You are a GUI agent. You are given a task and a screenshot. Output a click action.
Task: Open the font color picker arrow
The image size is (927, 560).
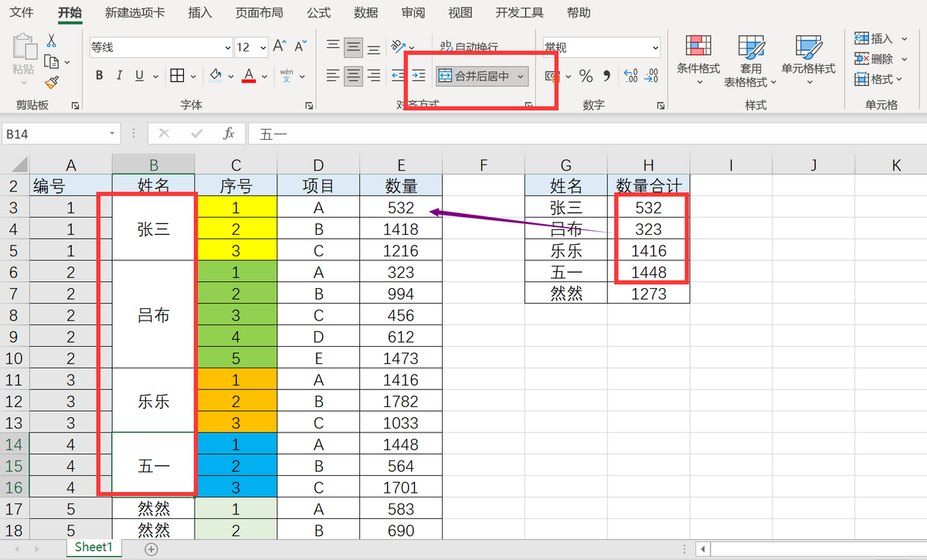pos(265,76)
